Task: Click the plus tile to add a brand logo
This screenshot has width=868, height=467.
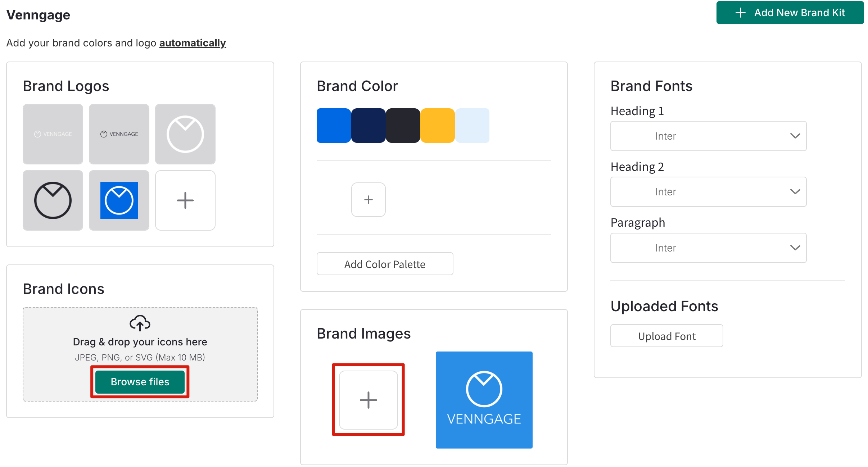Action: coord(185,200)
